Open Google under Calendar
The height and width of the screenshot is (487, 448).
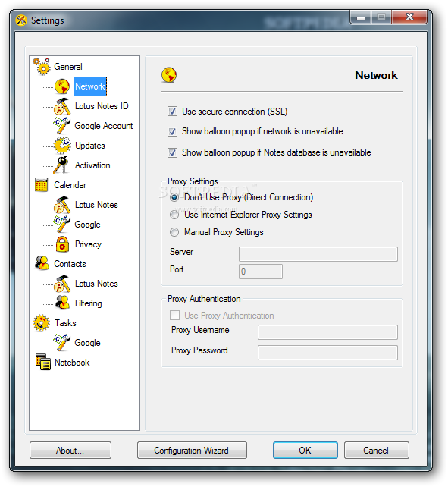pos(87,225)
